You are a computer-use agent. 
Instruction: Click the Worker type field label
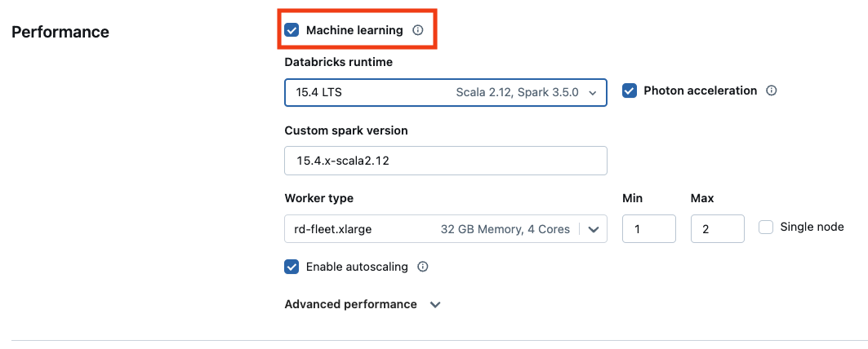point(318,198)
